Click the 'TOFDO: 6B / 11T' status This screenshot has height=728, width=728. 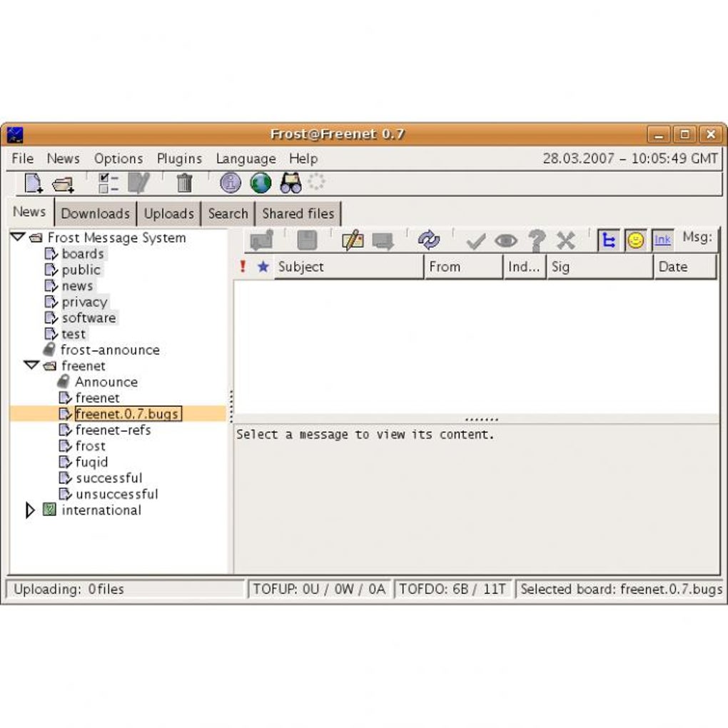pos(453,589)
